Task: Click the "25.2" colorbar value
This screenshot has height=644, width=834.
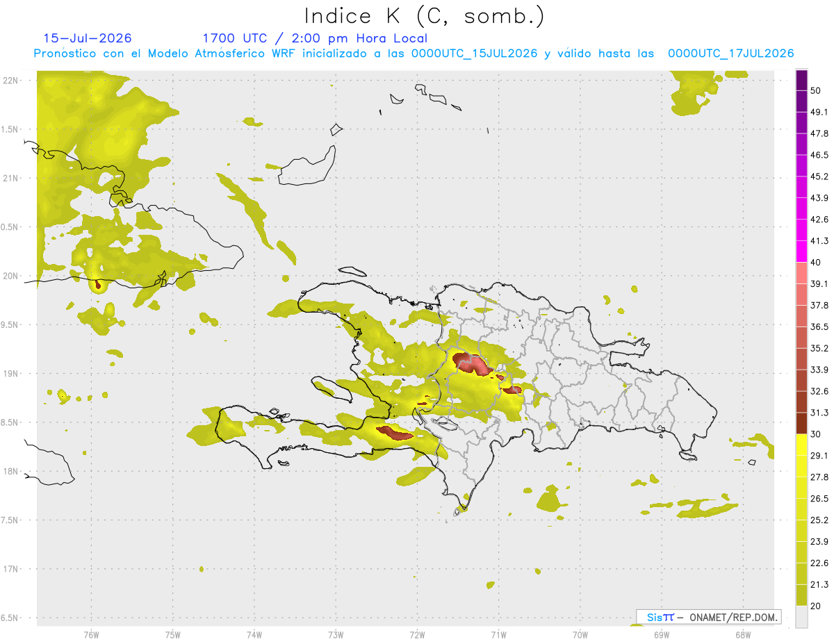Action: [820, 520]
